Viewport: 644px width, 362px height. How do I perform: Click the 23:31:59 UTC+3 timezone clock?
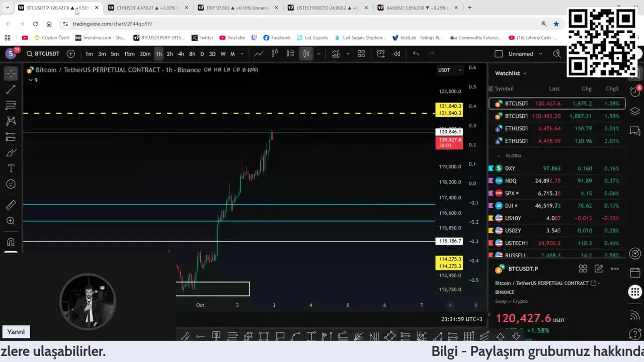pos(461,319)
